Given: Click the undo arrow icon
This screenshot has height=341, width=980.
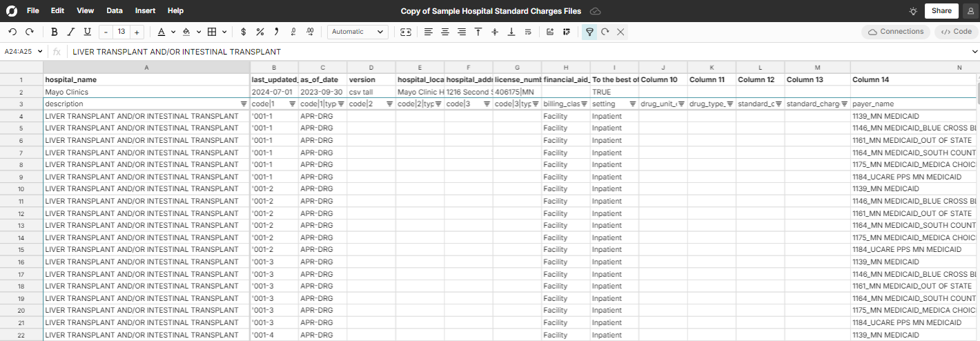Looking at the screenshot, I should pyautogui.click(x=12, y=32).
